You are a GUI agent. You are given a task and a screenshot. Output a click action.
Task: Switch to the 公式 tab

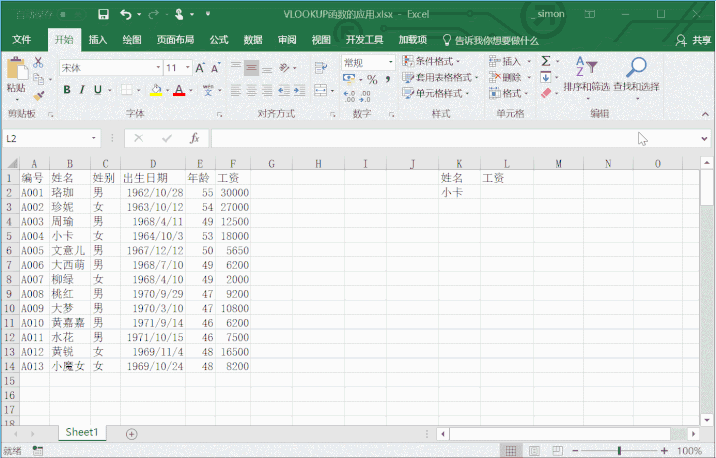pyautogui.click(x=219, y=40)
